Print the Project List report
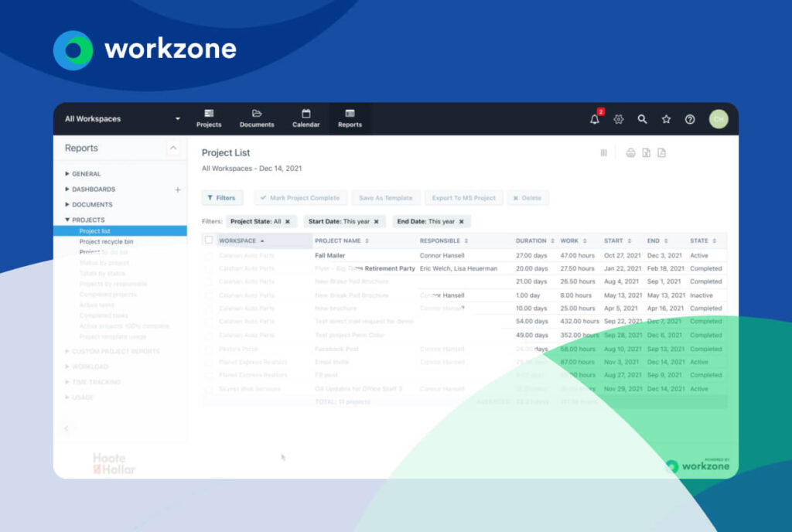 630,152
